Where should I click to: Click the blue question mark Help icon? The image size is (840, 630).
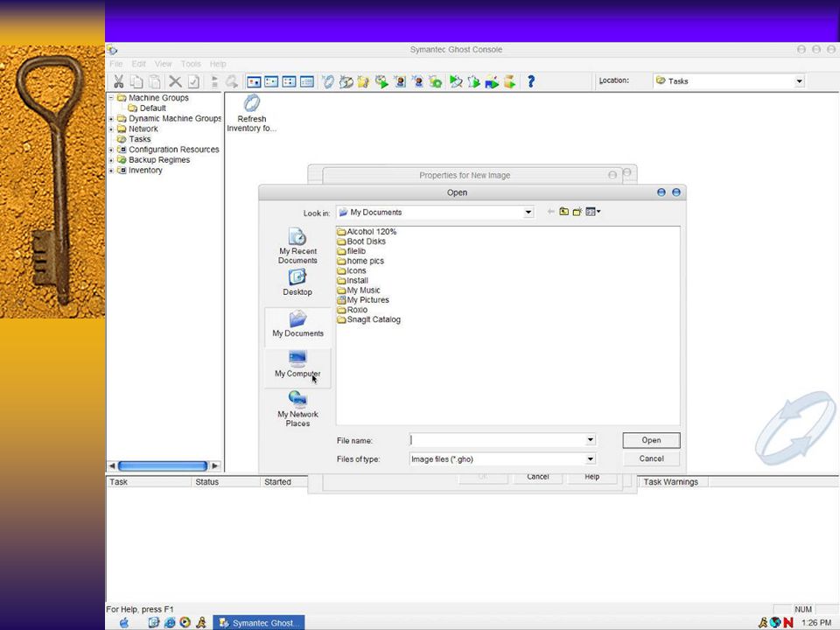tap(530, 81)
